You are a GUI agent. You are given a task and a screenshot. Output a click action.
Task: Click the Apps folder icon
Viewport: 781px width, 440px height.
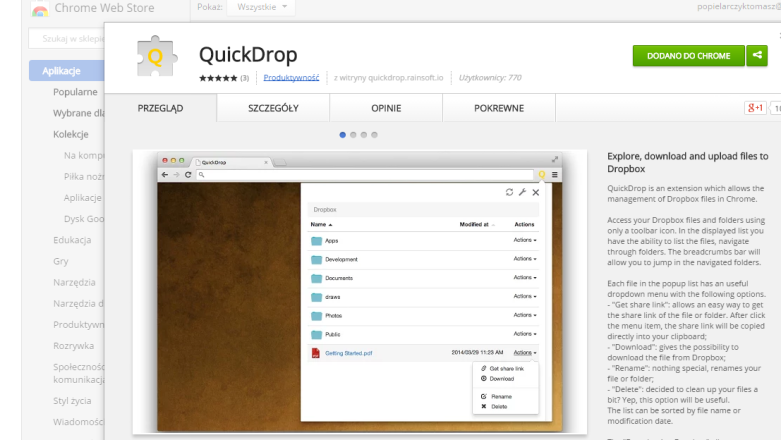pos(316,241)
